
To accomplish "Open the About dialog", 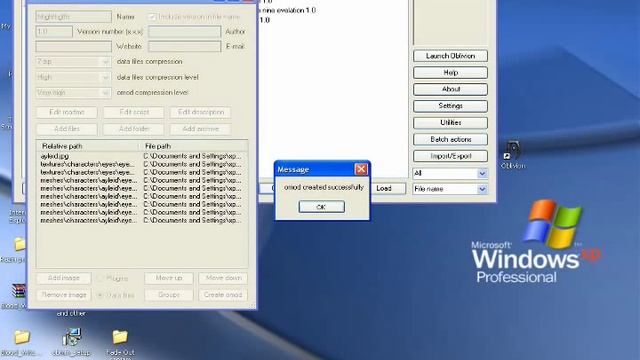I will [450, 89].
